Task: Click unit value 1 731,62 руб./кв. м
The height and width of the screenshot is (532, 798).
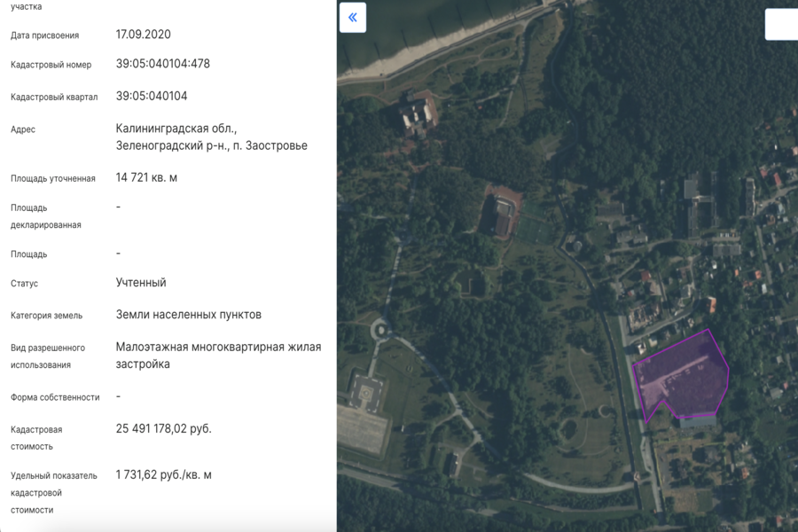Action: [x=163, y=475]
